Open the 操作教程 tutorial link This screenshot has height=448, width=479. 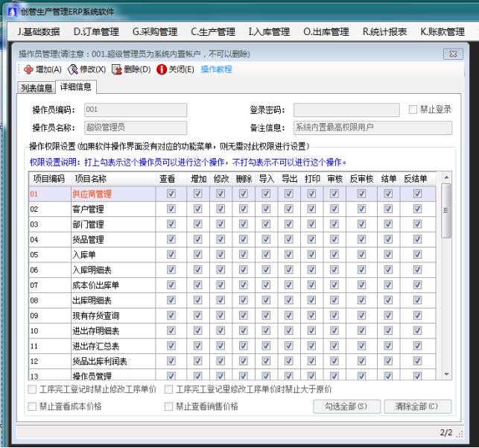216,69
